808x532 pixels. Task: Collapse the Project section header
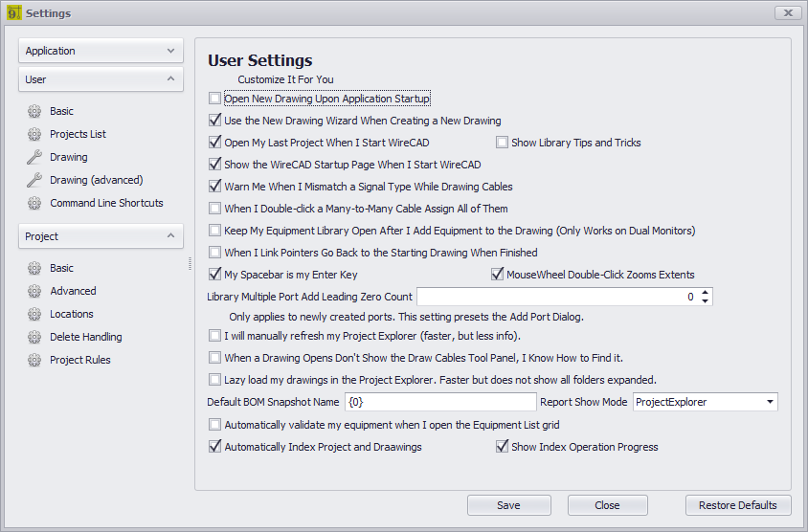tap(101, 236)
